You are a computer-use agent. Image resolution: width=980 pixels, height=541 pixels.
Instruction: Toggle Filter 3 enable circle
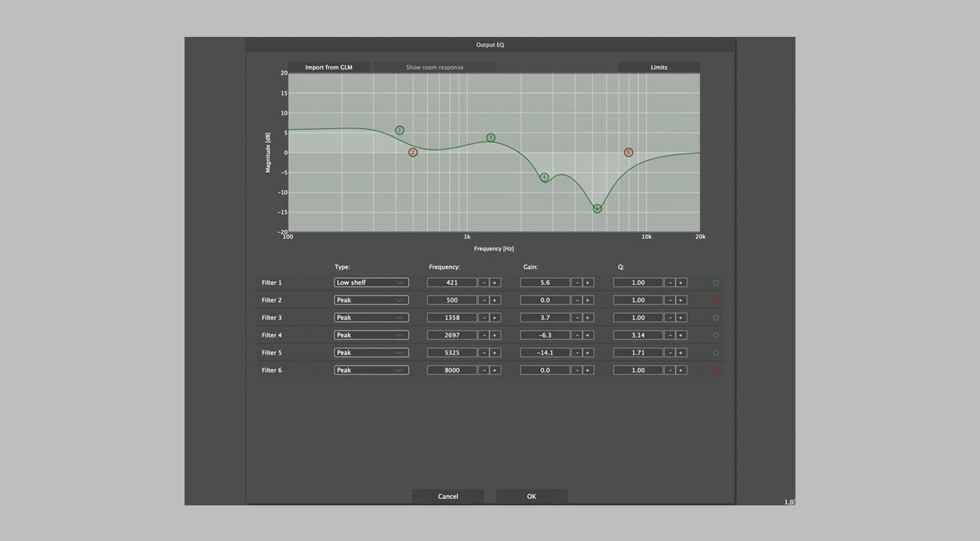coord(716,318)
